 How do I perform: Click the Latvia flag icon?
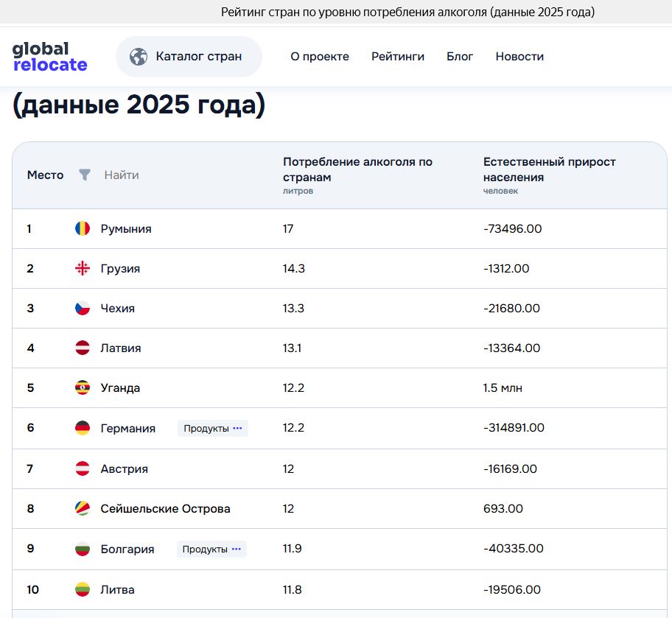point(83,348)
